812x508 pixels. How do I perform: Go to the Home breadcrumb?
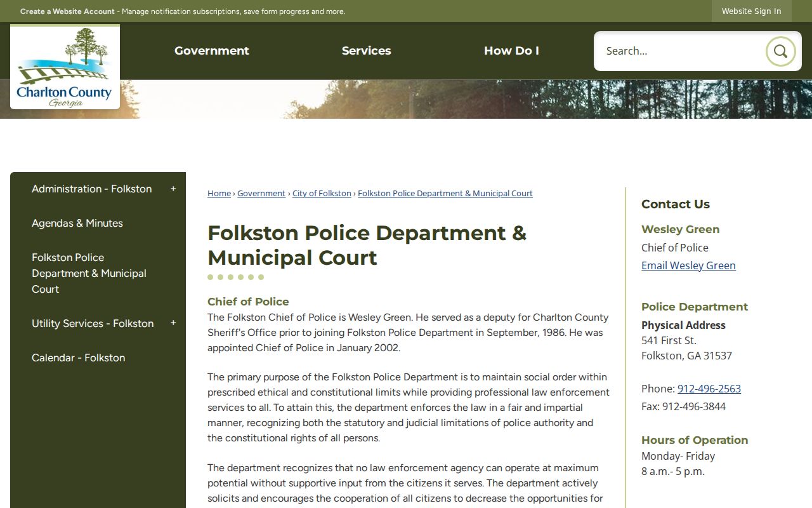pyautogui.click(x=219, y=193)
